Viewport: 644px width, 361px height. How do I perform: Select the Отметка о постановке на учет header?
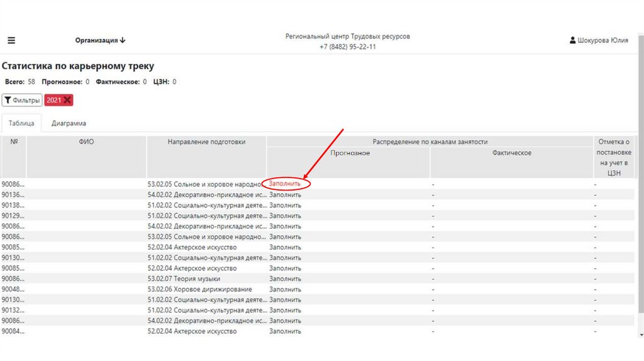tap(614, 157)
